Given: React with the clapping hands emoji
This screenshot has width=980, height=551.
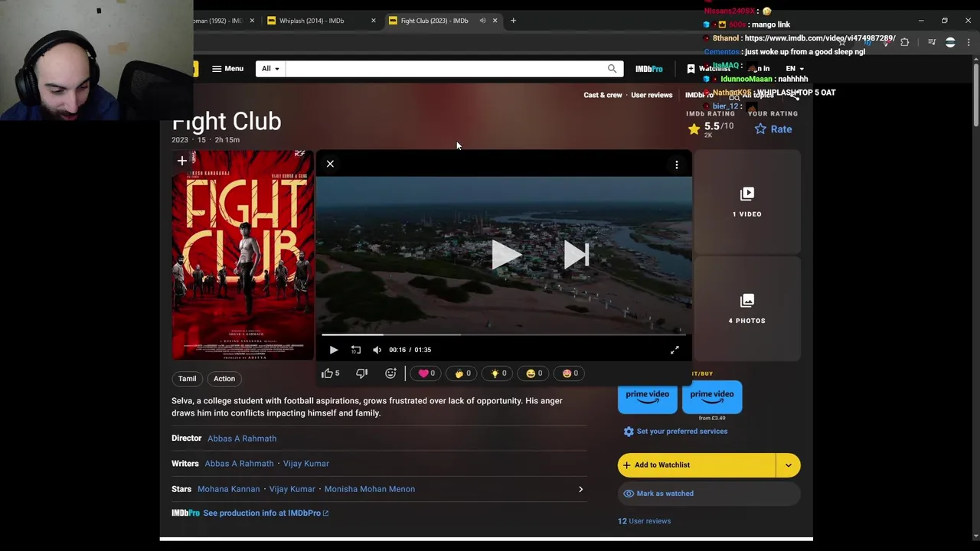Looking at the screenshot, I should [462, 373].
